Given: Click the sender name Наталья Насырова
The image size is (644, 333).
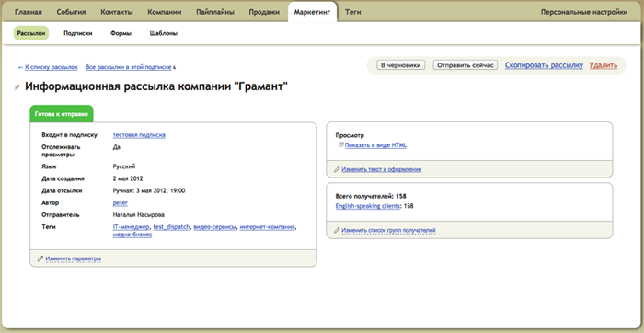Looking at the screenshot, I should tap(138, 214).
